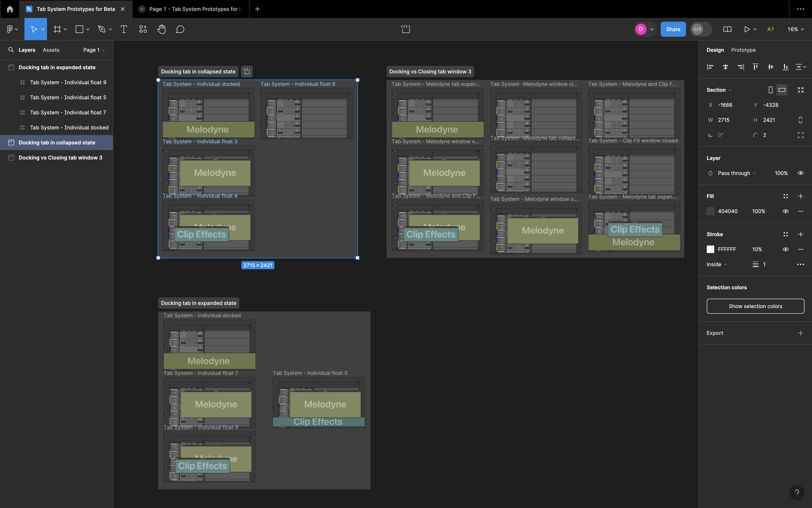812x508 pixels.
Task: Select the Text tool
Action: point(123,29)
